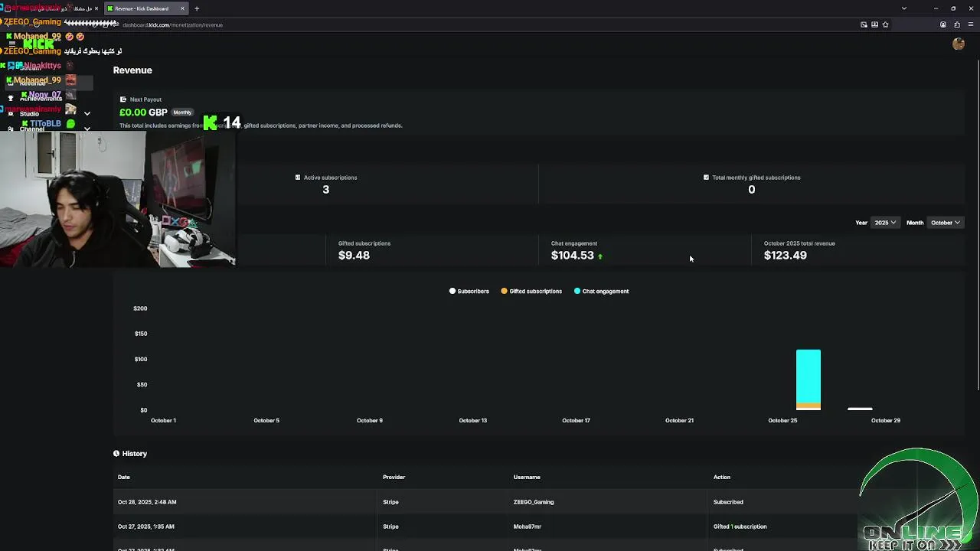The height and width of the screenshot is (551, 980).
Task: Click the gifted subscriptions count 0
Action: click(x=752, y=190)
